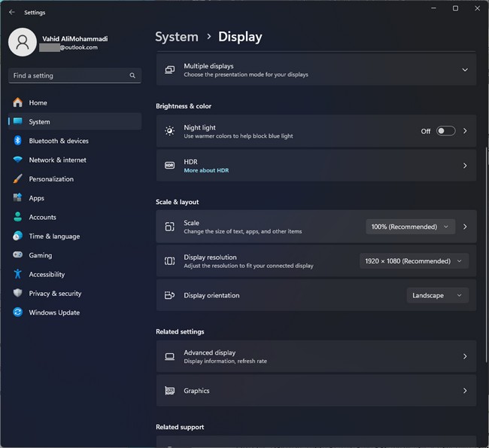Click the Multiple displays title
This screenshot has height=448, width=489.
(208, 66)
